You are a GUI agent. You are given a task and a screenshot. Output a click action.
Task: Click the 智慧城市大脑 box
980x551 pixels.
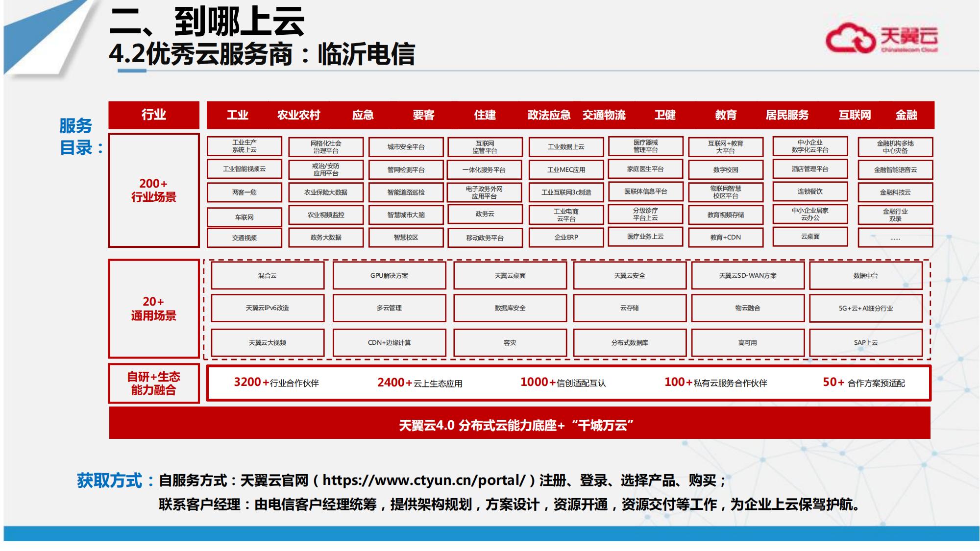pos(406,215)
